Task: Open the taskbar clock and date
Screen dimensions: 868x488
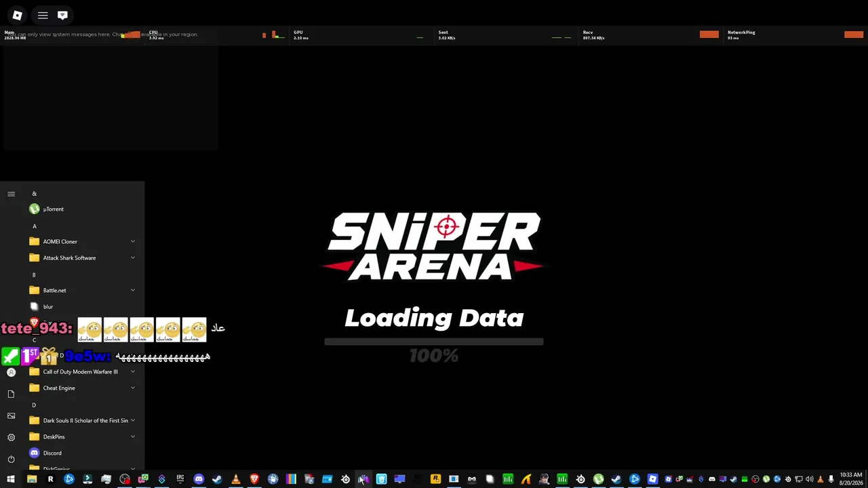Action: (850, 479)
